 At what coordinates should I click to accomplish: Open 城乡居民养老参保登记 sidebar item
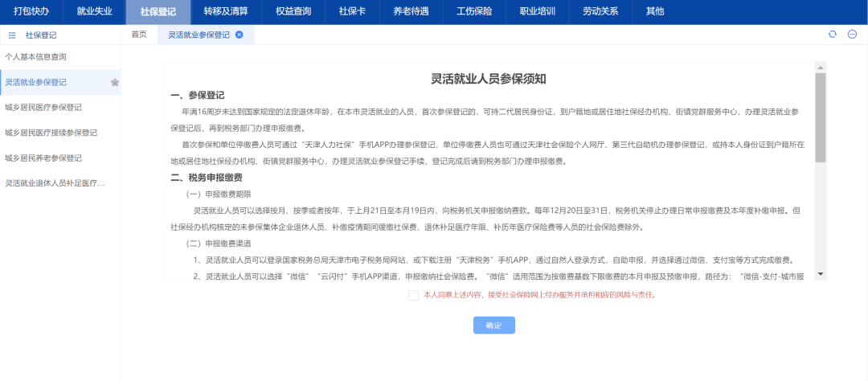43,158
